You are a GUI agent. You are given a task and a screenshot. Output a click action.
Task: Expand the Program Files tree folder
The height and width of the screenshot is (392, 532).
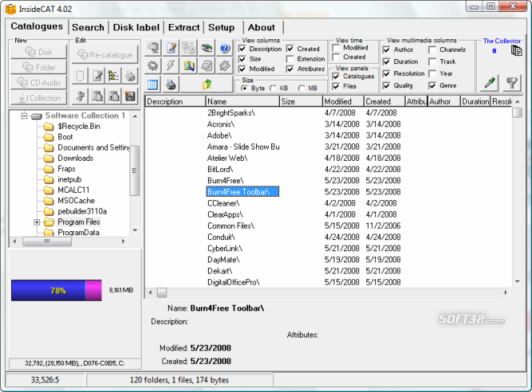click(37, 222)
